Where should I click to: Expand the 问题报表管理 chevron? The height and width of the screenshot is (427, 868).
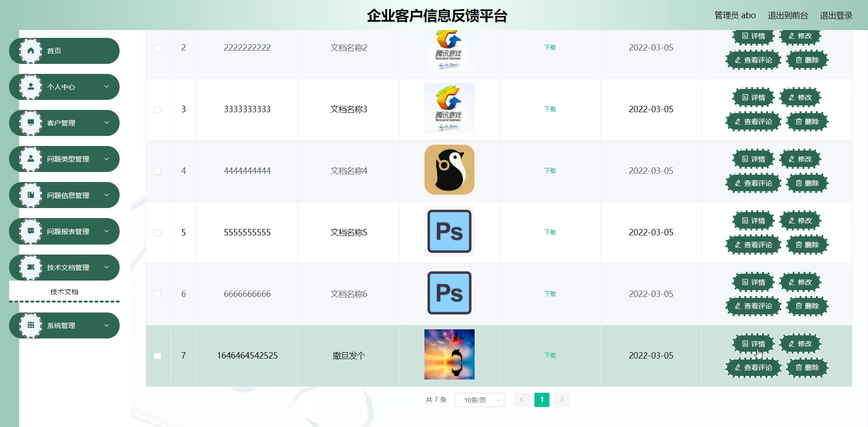(x=106, y=231)
